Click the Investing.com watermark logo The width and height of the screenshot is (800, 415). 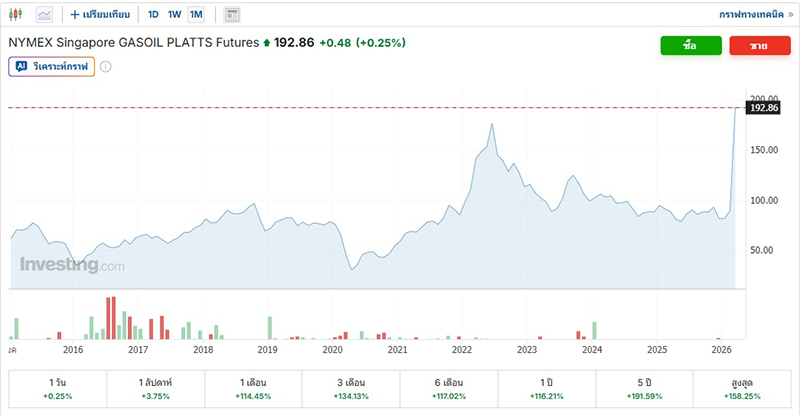click(x=72, y=266)
